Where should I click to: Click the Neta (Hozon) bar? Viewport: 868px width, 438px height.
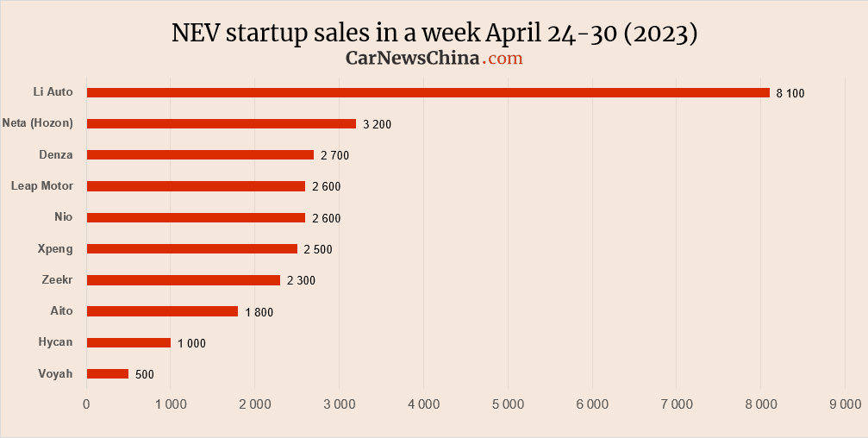point(221,123)
